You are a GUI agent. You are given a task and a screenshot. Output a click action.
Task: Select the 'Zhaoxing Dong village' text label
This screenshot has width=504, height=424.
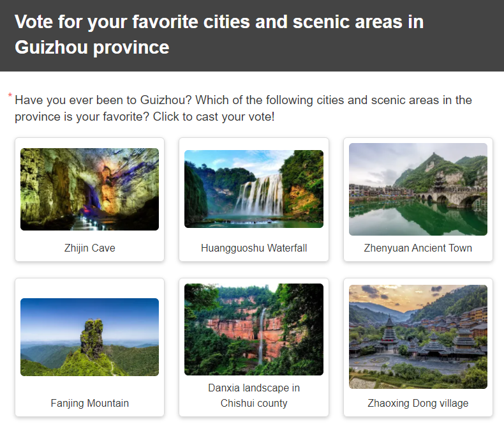point(418,403)
